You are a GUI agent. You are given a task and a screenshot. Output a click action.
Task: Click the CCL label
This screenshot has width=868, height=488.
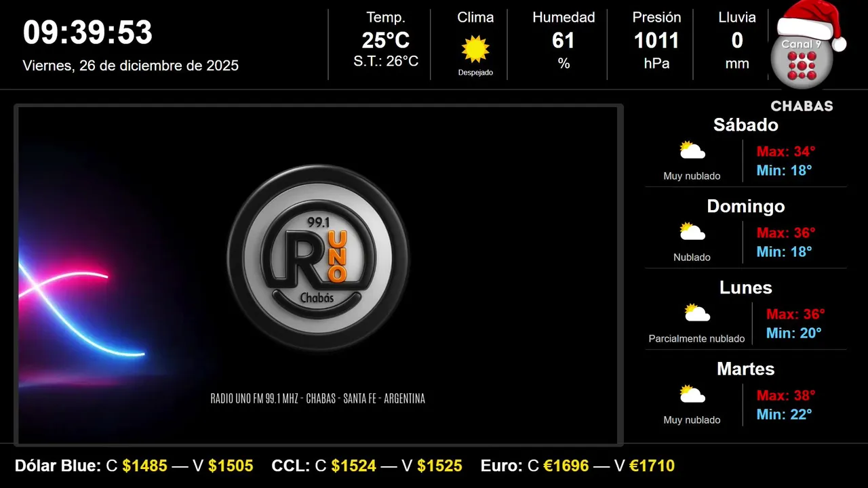pyautogui.click(x=291, y=466)
